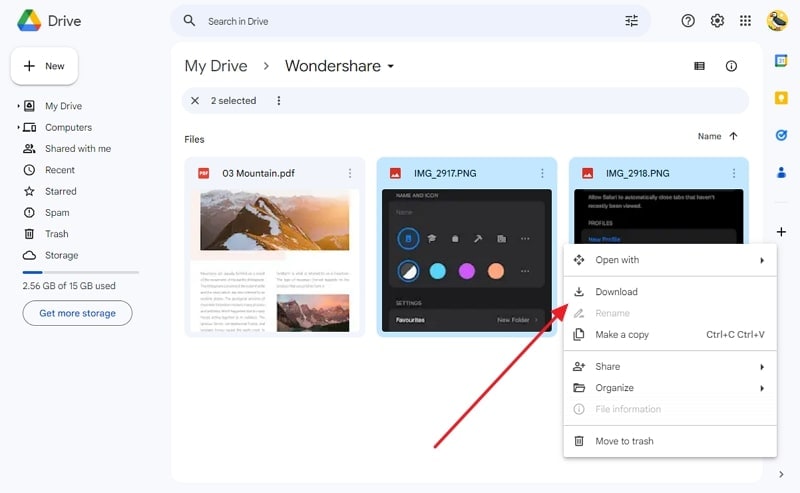
Task: Open Google Tasks side panel icon
Action: (x=781, y=135)
